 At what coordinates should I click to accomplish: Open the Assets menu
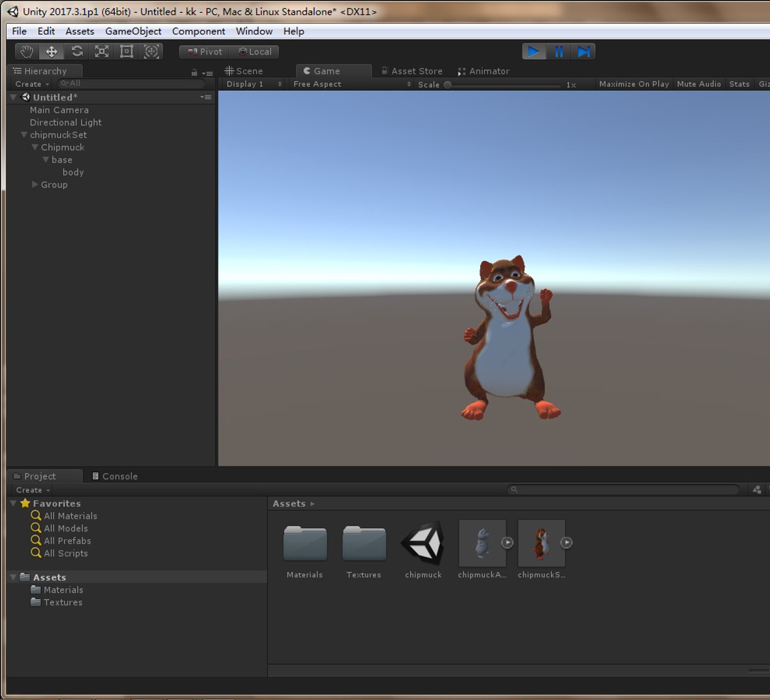[x=80, y=31]
